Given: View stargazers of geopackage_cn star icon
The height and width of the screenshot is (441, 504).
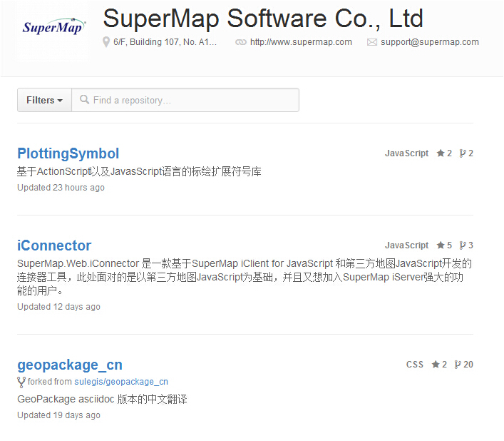Looking at the screenshot, I should (436, 365).
